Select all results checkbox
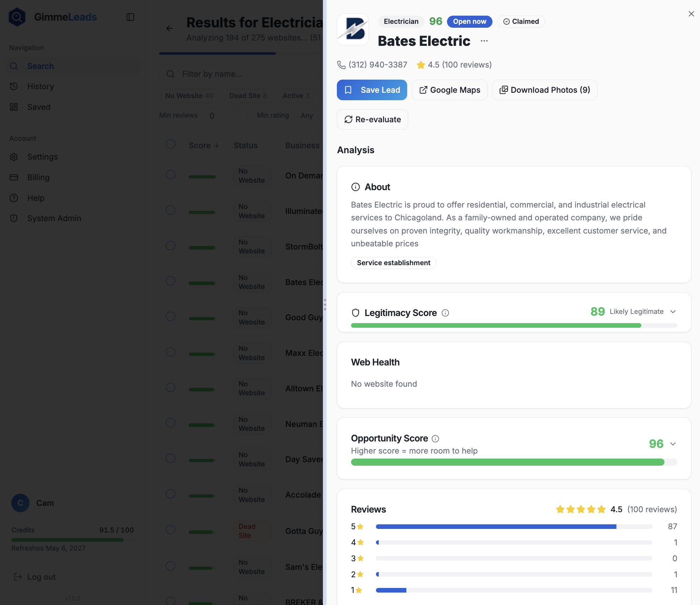700x605 pixels. point(171,144)
